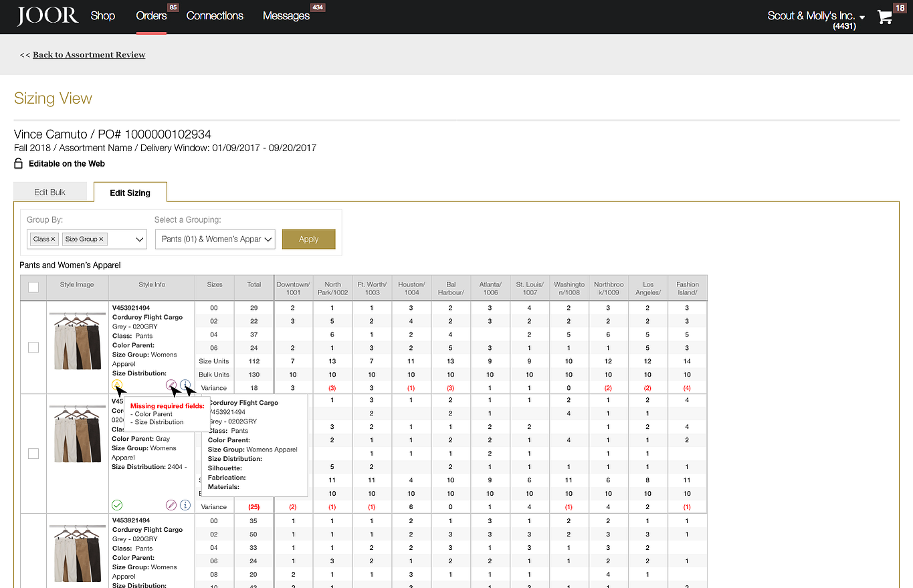Click the purple edit pencil in second style row
913x588 pixels.
(171, 505)
